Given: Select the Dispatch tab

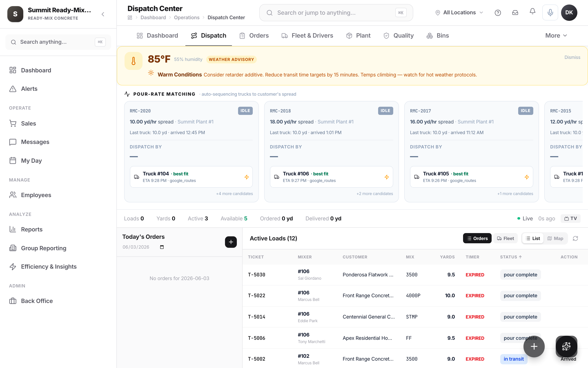Looking at the screenshot, I should point(208,36).
